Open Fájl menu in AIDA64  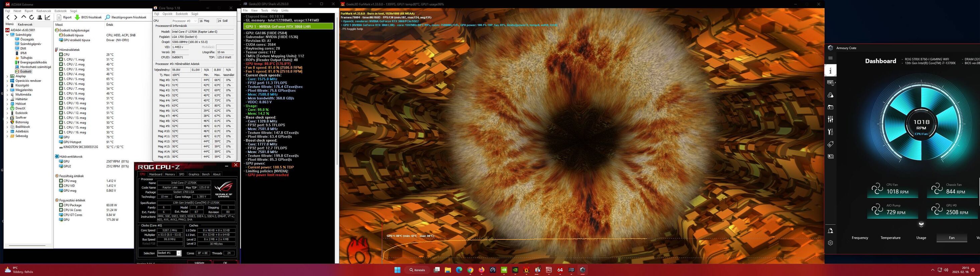pos(8,11)
